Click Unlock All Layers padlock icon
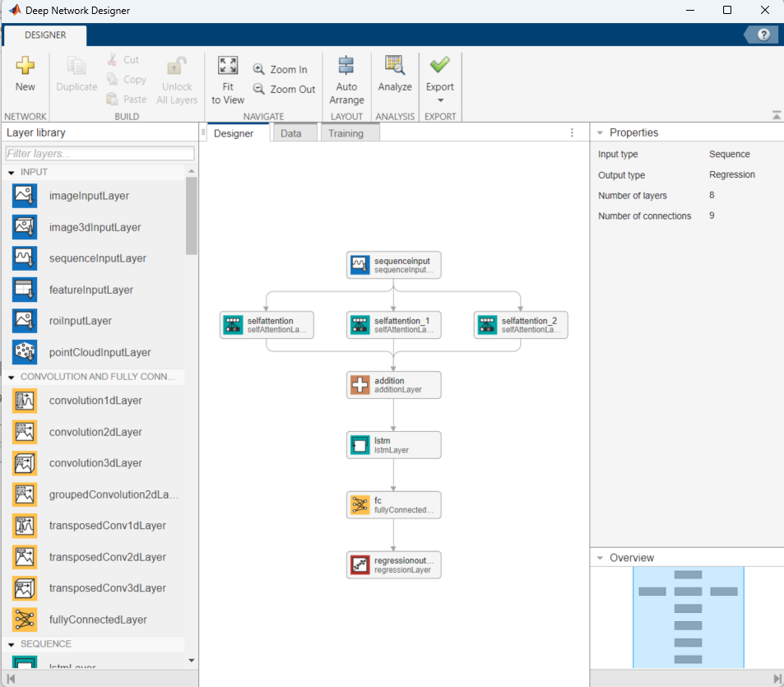The height and width of the screenshot is (687, 784). (177, 65)
